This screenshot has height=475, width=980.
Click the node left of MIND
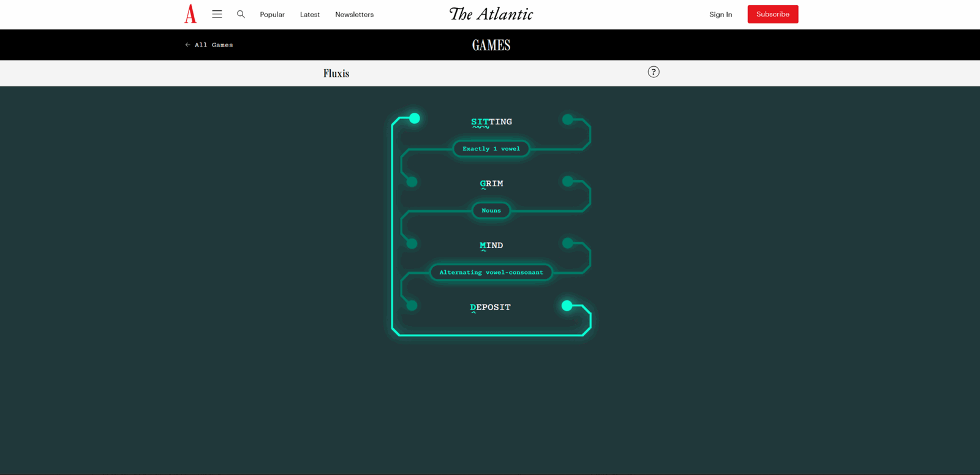412,243
